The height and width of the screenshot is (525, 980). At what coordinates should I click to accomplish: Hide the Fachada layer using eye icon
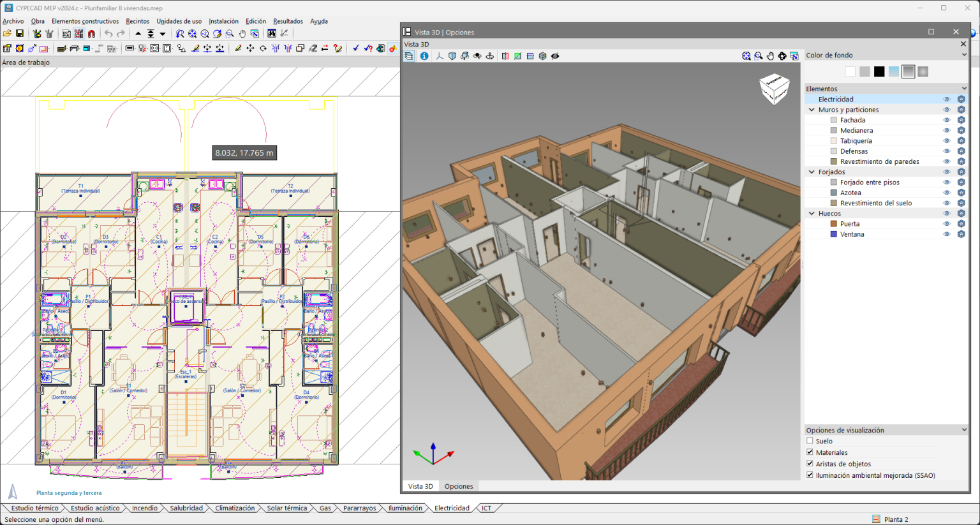click(947, 120)
